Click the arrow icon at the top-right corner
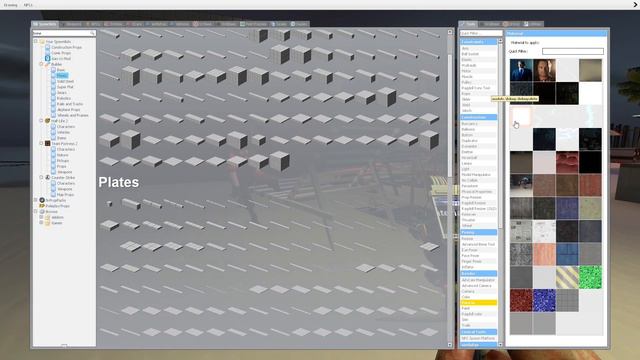The height and width of the screenshot is (360, 640). 636,4
